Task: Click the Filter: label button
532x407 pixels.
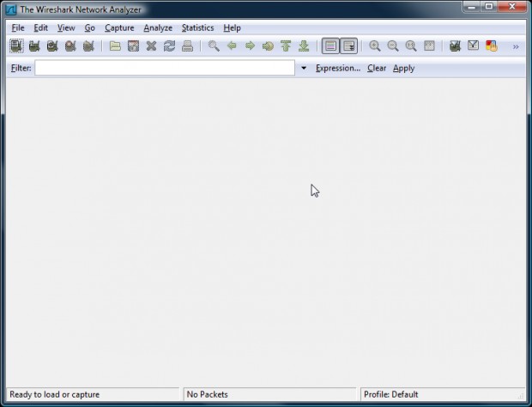Action: 21,68
